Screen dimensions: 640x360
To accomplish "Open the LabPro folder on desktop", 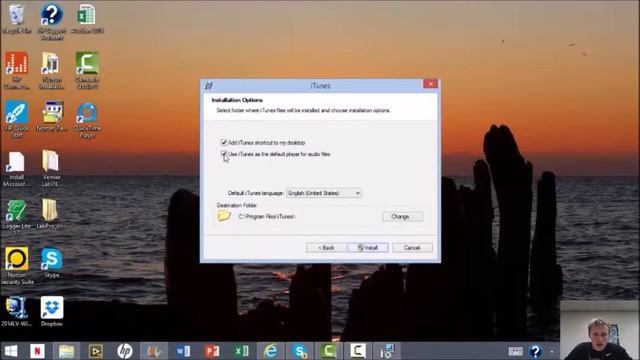I will click(50, 214).
